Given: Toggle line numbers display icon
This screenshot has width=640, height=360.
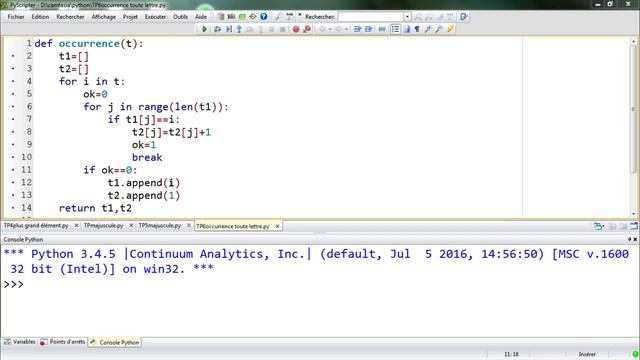Looking at the screenshot, I should pyautogui.click(x=395, y=29).
